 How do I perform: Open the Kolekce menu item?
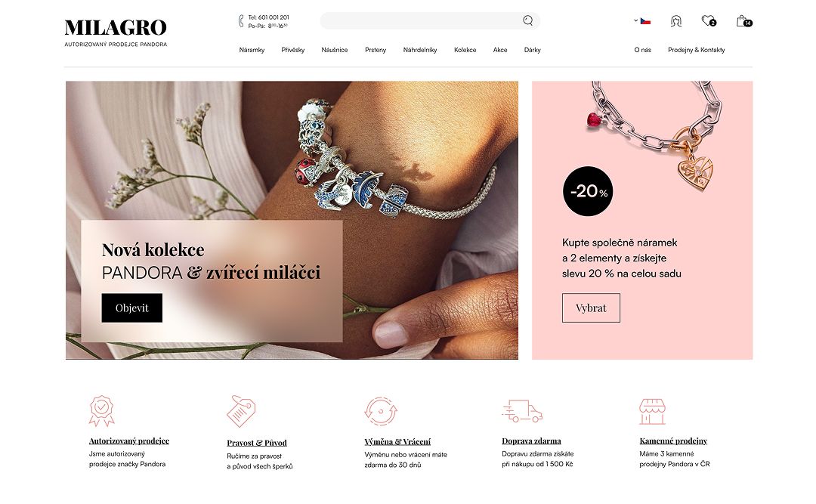(465, 50)
